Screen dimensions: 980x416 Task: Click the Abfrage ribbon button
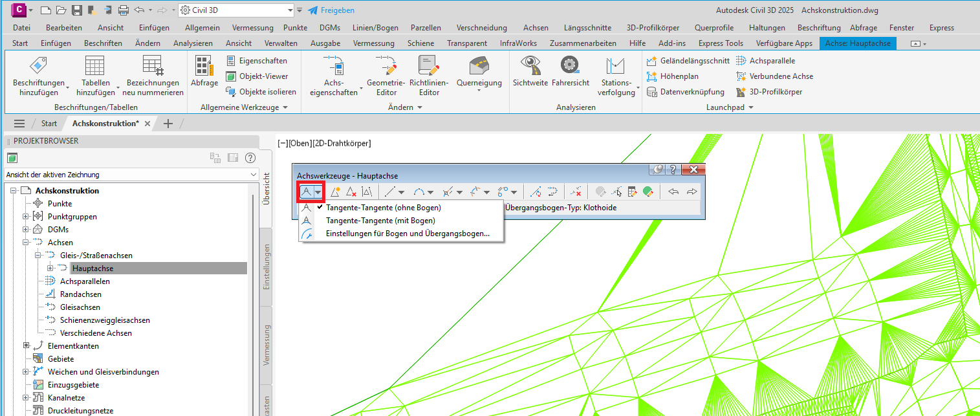coord(204,71)
